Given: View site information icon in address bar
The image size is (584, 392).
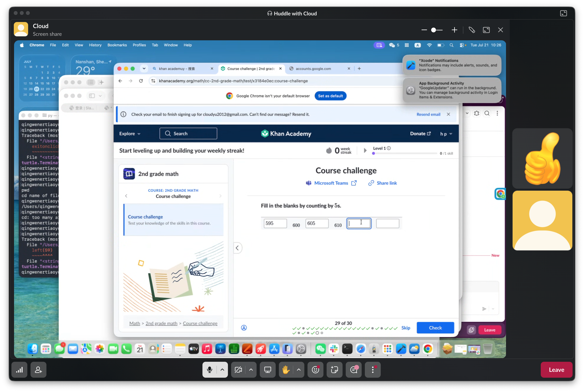Looking at the screenshot, I should tap(153, 81).
